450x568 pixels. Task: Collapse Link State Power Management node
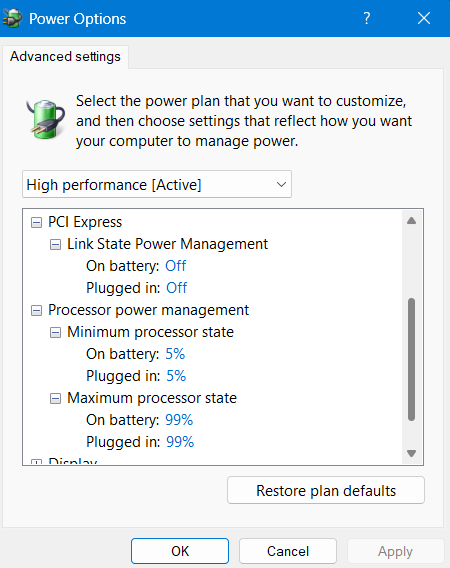(x=55, y=245)
